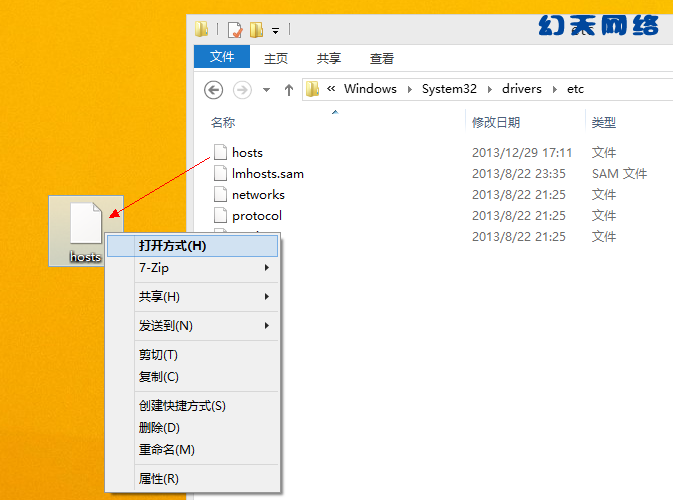Screen dimensions: 673x500
Task: Open the recent locations dropdown arrow
Action: (x=266, y=89)
